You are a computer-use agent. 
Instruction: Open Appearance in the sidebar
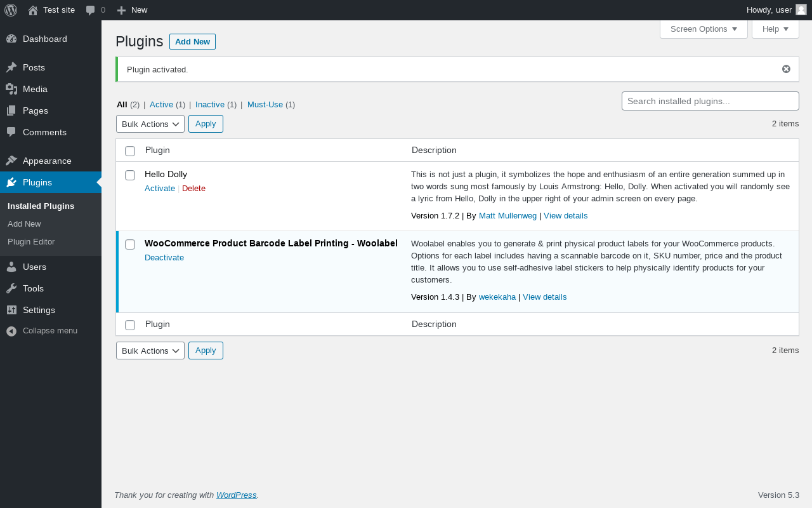[x=51, y=161]
